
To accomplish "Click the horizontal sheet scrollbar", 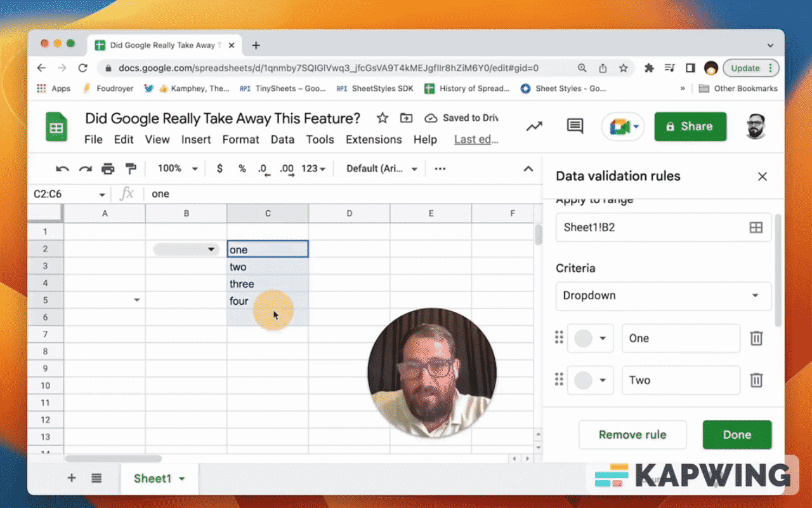I will click(x=113, y=458).
